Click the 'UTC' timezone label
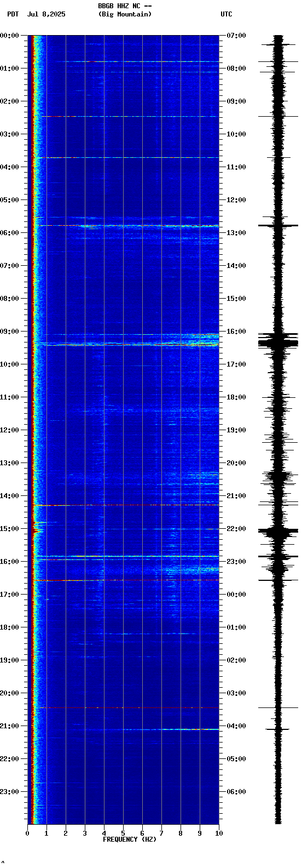 click(226, 14)
